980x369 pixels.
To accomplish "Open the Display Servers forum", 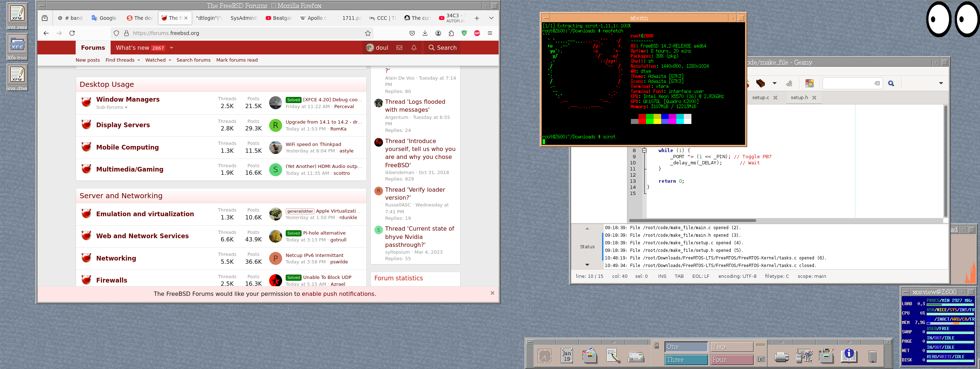I will tap(123, 125).
